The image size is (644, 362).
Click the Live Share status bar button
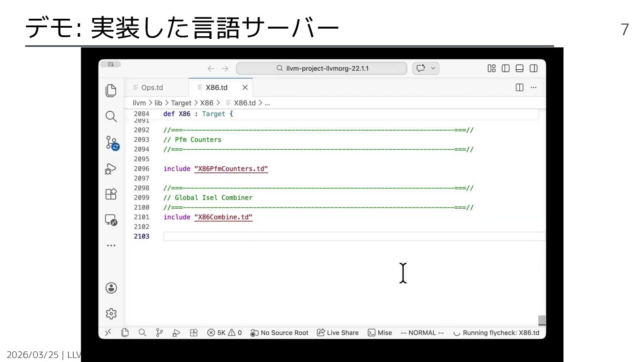click(338, 333)
